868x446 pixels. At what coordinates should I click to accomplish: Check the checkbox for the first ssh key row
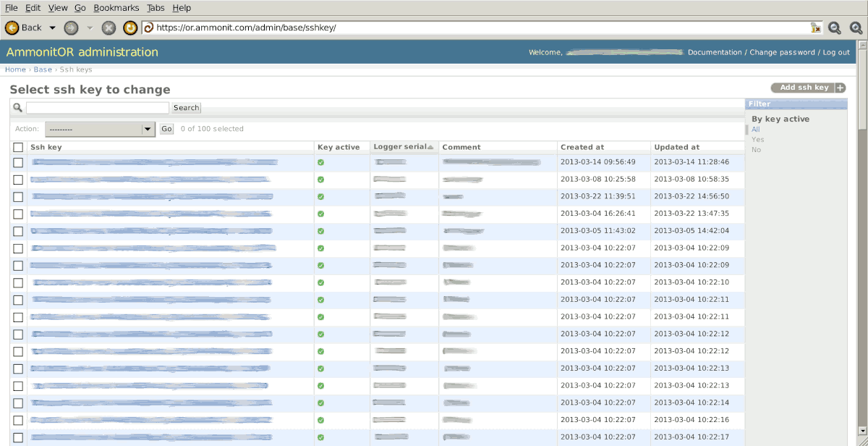click(17, 162)
